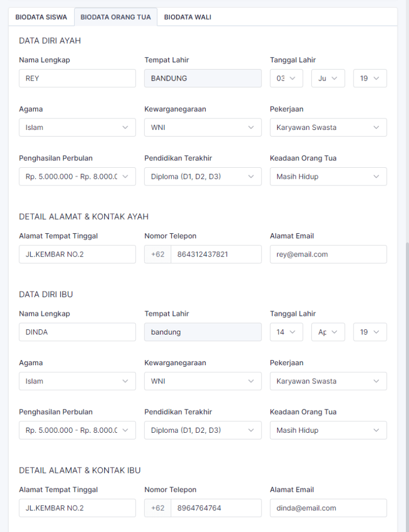Open father's Pendidikan Terakhir dropdown
Screen dimensions: 409x532
202,177
